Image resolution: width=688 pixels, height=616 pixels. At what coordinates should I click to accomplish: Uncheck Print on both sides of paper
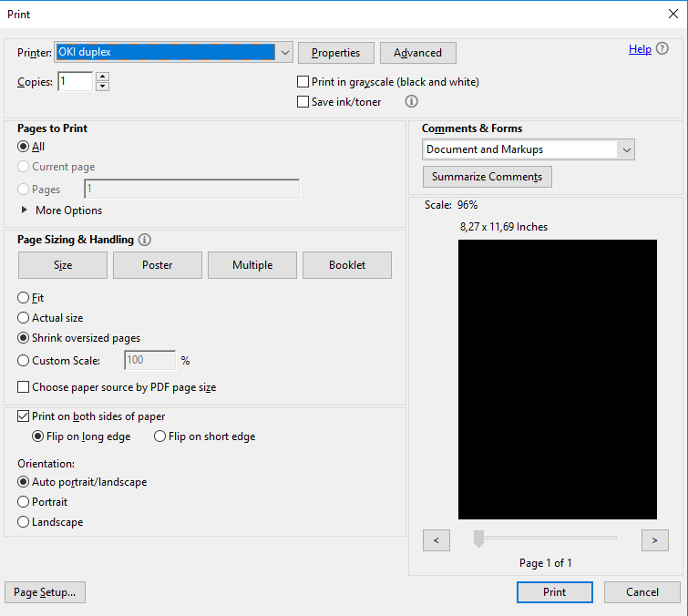24,416
